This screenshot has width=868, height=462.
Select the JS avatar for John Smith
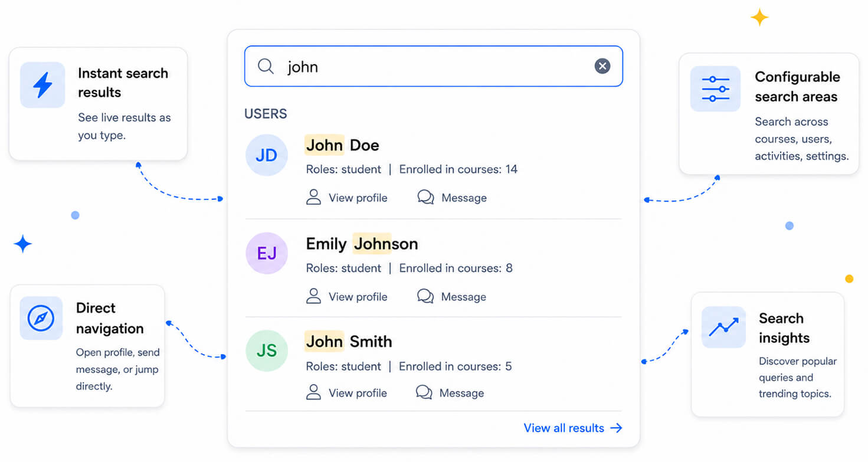267,350
